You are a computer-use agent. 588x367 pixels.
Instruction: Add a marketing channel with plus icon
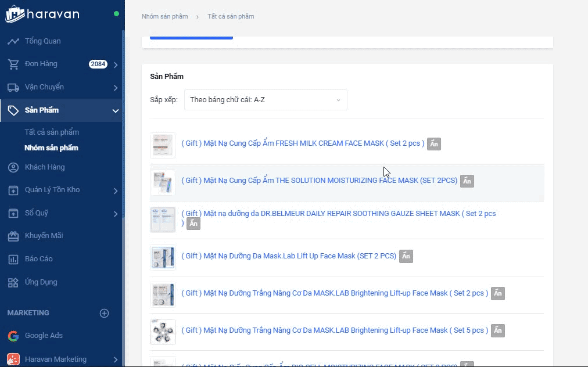point(104,313)
